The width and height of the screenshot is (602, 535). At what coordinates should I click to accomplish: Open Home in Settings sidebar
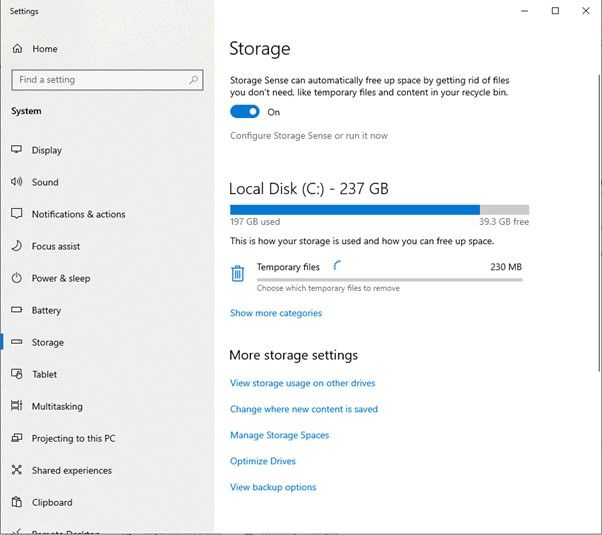pyautogui.click(x=45, y=49)
